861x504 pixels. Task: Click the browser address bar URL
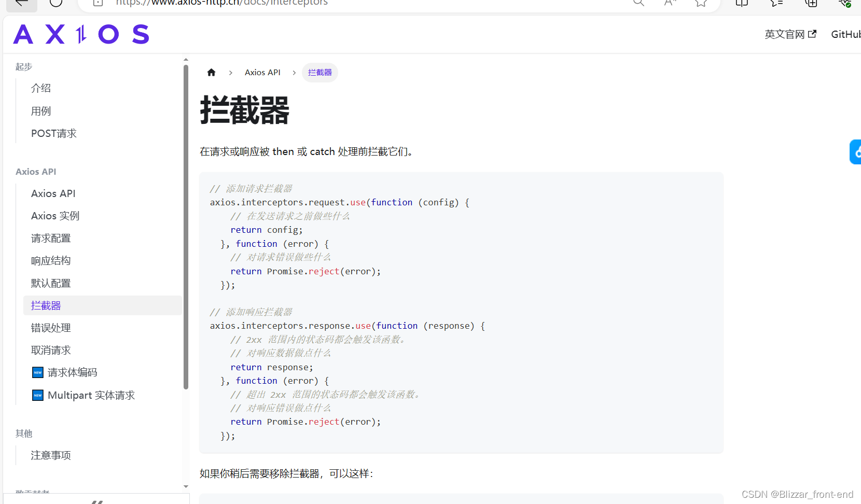click(222, 3)
